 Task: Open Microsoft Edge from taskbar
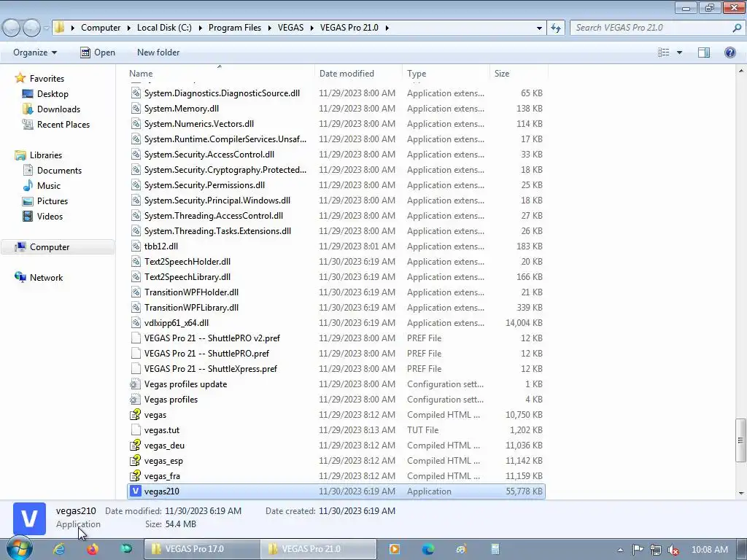coord(427,548)
